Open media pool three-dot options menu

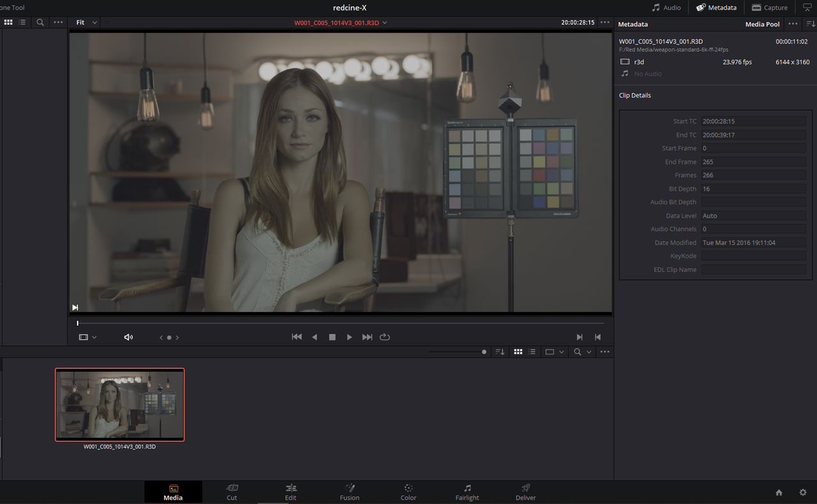[604, 352]
